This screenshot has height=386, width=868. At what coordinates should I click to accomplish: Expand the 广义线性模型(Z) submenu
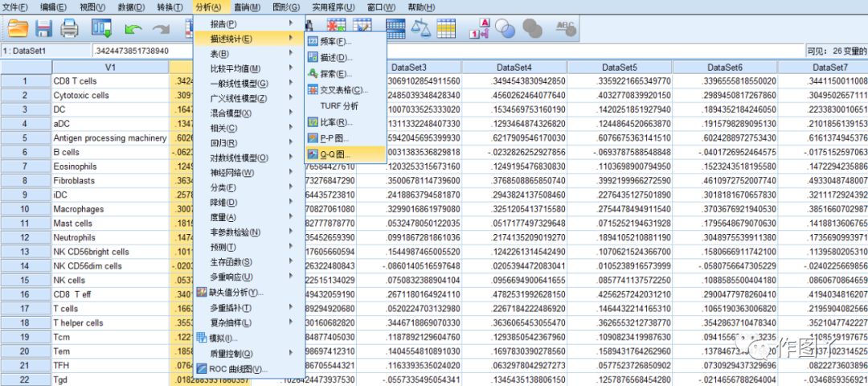(x=248, y=99)
